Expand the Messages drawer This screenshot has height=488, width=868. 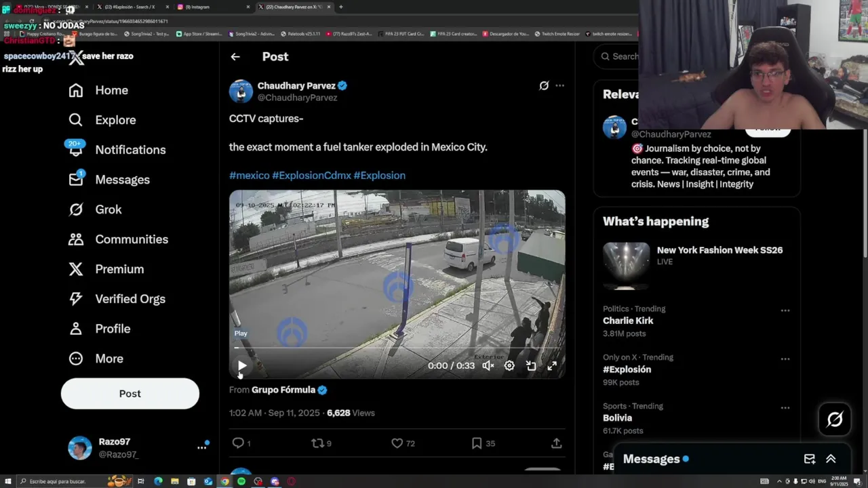(x=831, y=459)
